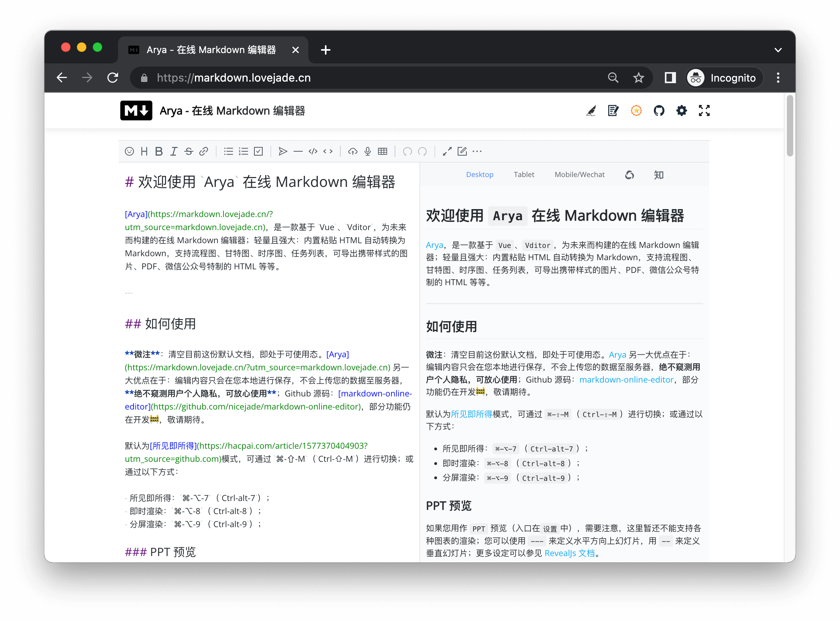Insert a table via toolbar
840x621 pixels.
(383, 151)
